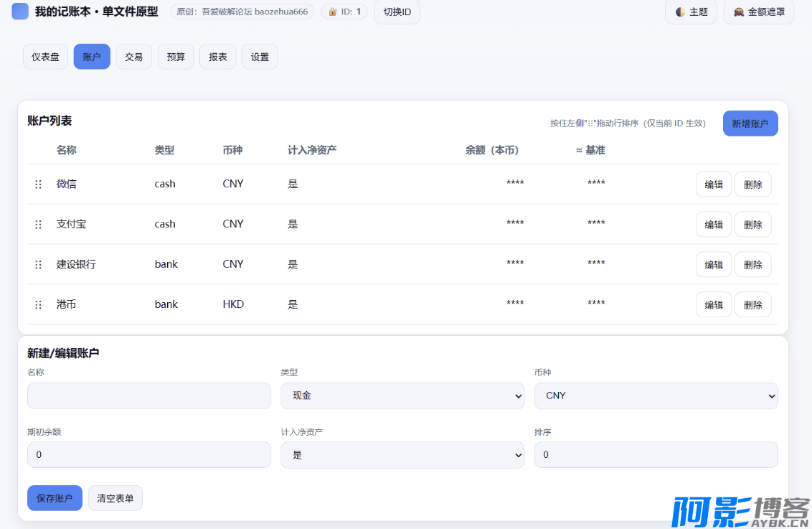Delete the 港币 account
Image resolution: width=812 pixels, height=529 pixels.
[752, 305]
